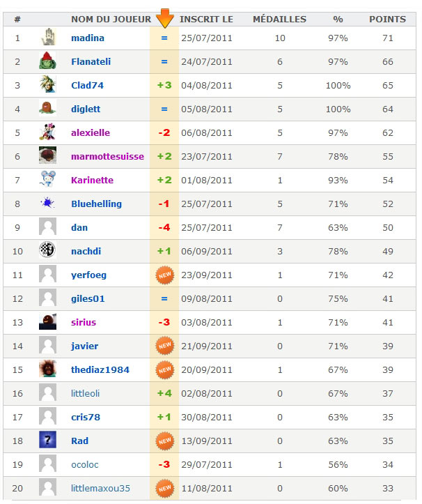This screenshot has height=504, width=422.
Task: Click sirius's dark avatar thumbnail
Action: pos(48,321)
